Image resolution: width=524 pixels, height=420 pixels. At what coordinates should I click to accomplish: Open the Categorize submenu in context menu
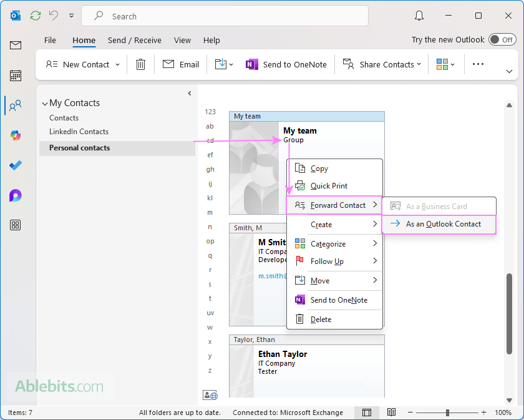coord(334,244)
